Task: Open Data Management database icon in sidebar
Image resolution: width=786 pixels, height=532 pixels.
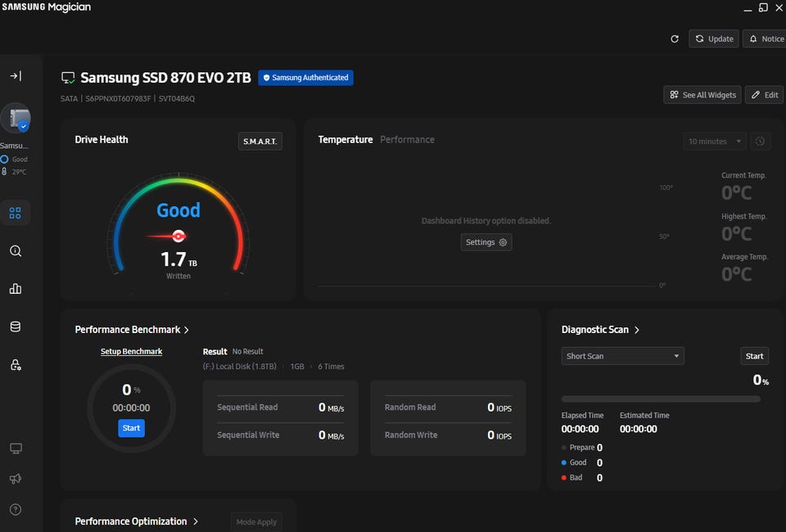Action: click(x=16, y=327)
